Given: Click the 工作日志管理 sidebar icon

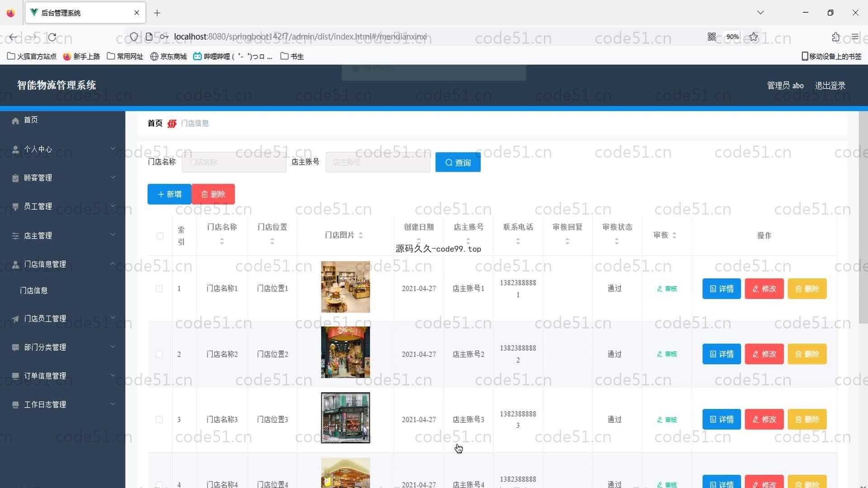Looking at the screenshot, I should [15, 405].
